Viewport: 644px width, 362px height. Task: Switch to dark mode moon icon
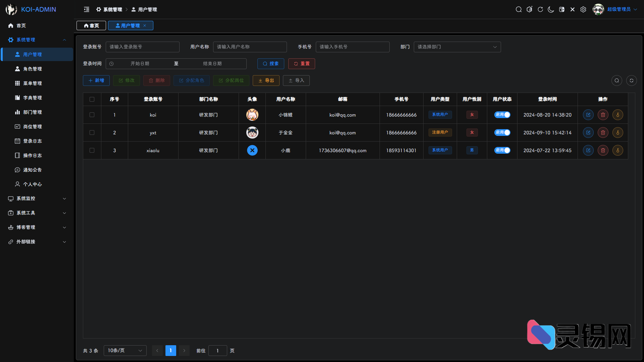(x=551, y=9)
